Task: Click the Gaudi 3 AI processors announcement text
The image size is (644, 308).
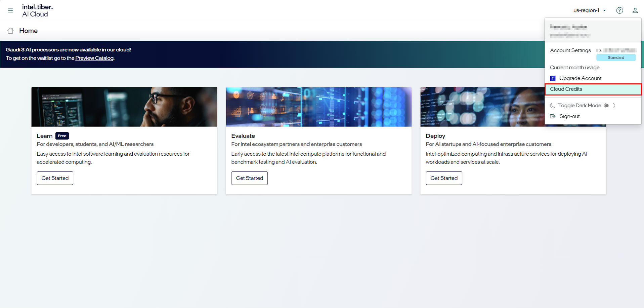Action: click(68, 50)
